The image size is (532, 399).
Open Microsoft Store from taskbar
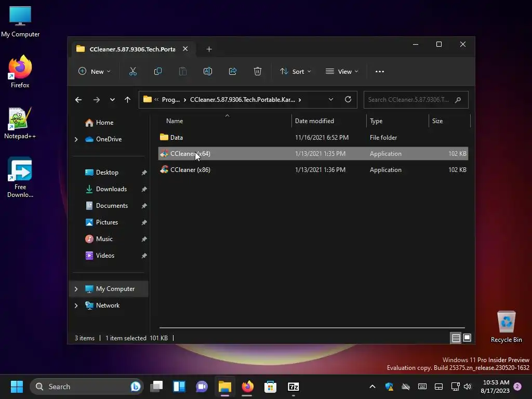pyautogui.click(x=270, y=387)
